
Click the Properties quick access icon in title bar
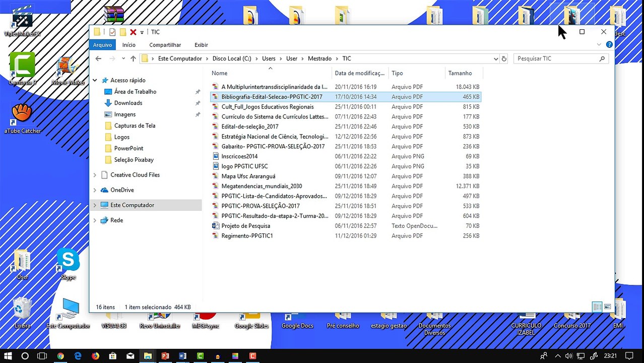(112, 32)
